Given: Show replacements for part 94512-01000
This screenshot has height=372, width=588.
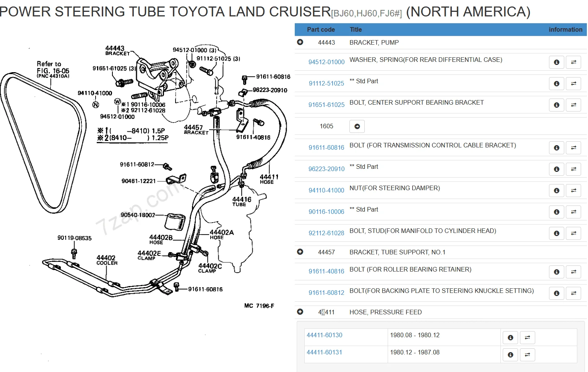Looking at the screenshot, I should coord(573,62).
